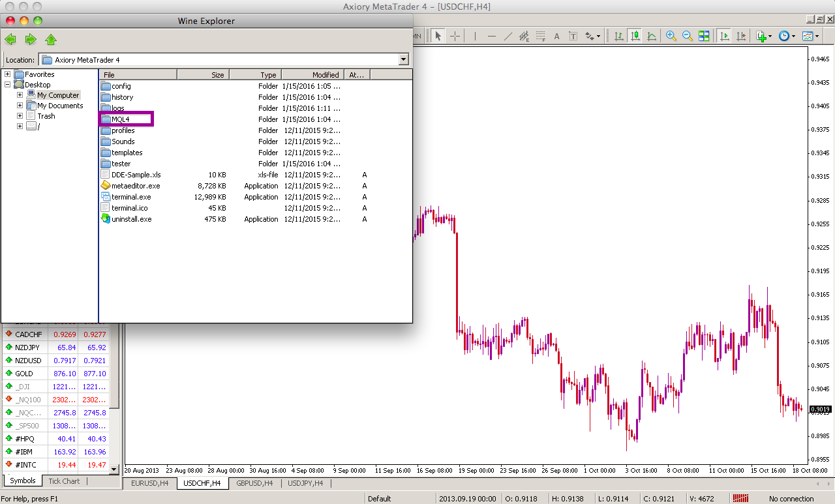Toggle the Candlesticks chart mode
The width and height of the screenshot is (835, 504).
click(634, 36)
